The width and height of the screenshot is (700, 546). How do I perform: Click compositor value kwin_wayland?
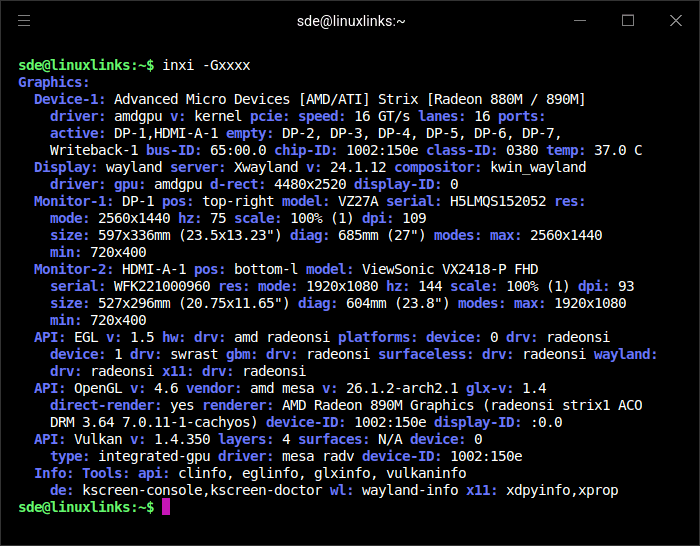[538, 167]
